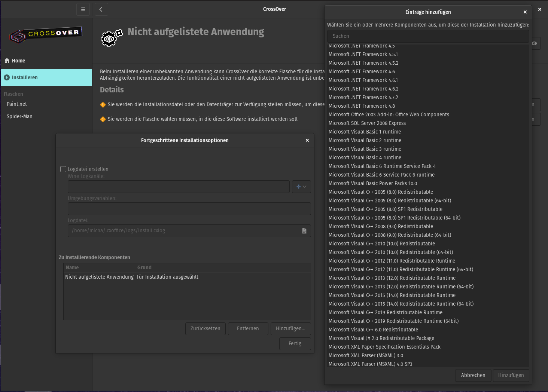Open the Wine Logkanäle plus dropdown

coord(301,187)
